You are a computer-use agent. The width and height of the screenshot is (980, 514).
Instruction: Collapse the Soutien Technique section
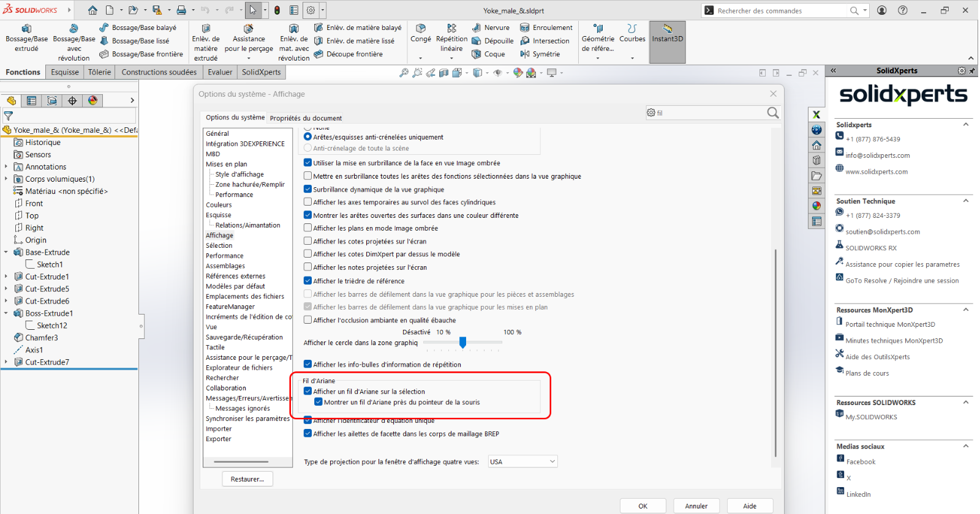(966, 201)
